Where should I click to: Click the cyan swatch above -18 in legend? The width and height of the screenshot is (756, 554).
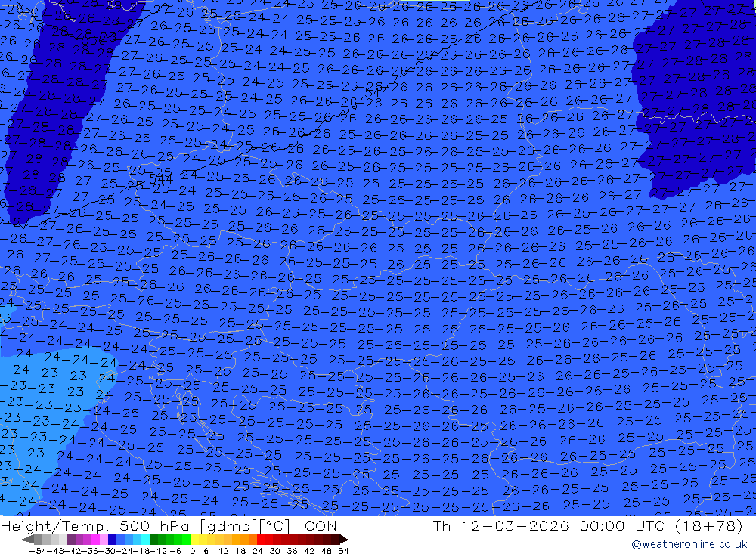(x=145, y=540)
